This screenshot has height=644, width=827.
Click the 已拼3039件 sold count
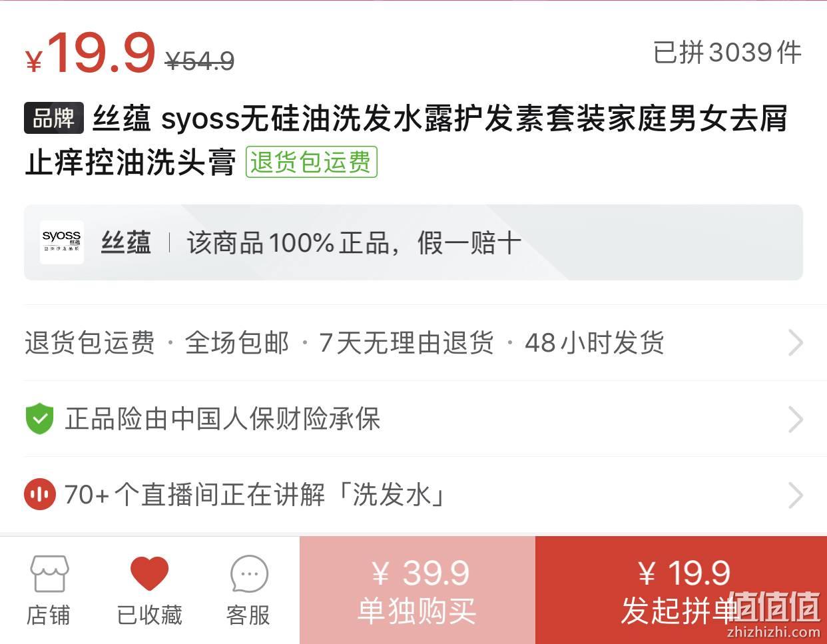(x=727, y=52)
